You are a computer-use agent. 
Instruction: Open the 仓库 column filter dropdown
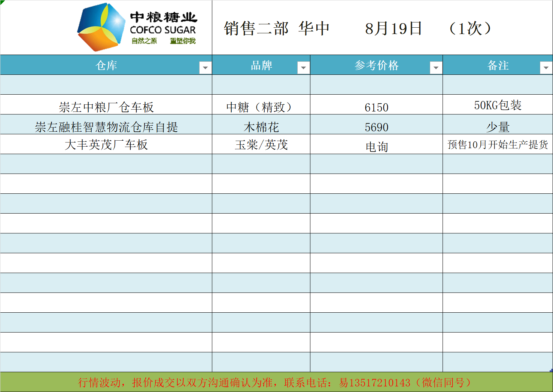click(205, 68)
